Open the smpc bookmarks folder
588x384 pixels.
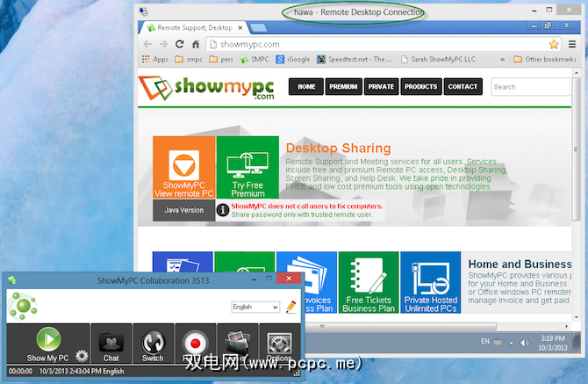click(x=189, y=59)
